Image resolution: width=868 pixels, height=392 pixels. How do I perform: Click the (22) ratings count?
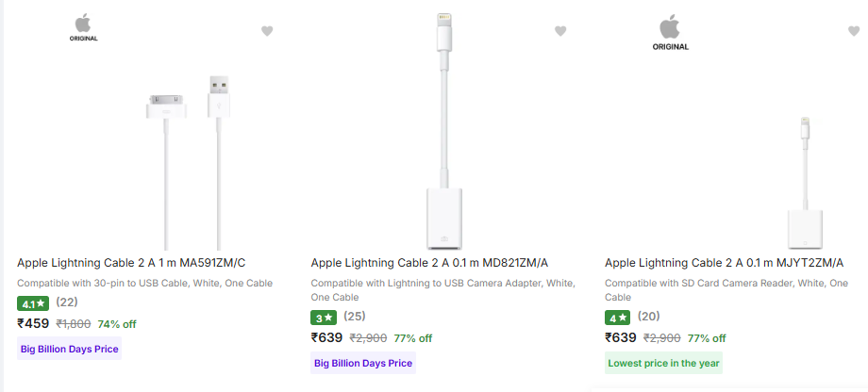click(67, 302)
